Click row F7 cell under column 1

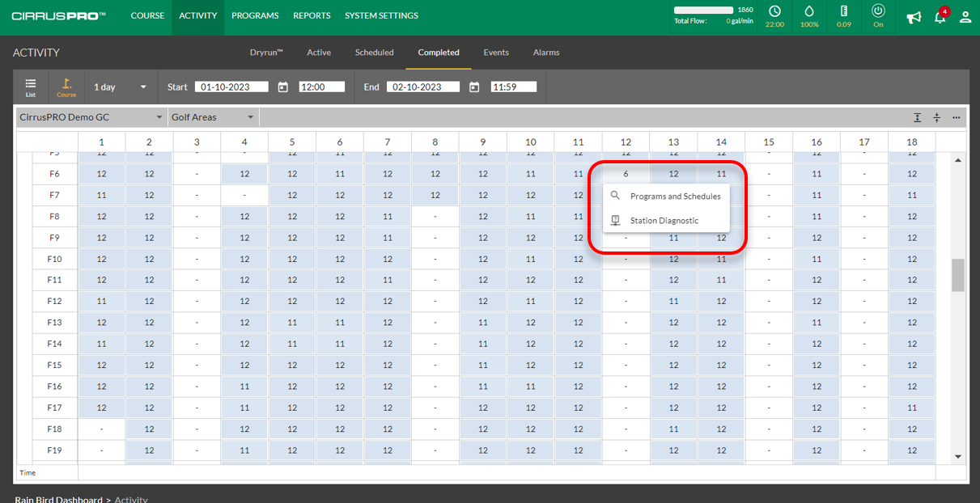coord(101,195)
